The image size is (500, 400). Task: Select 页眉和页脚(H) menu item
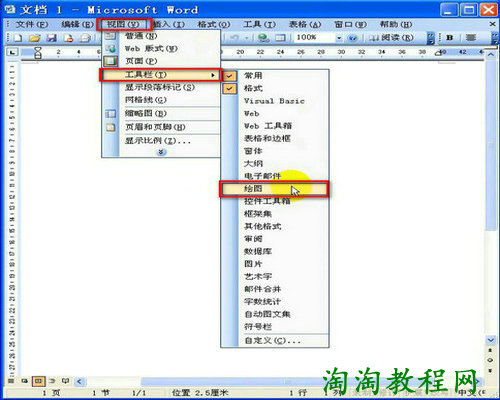coord(161,127)
